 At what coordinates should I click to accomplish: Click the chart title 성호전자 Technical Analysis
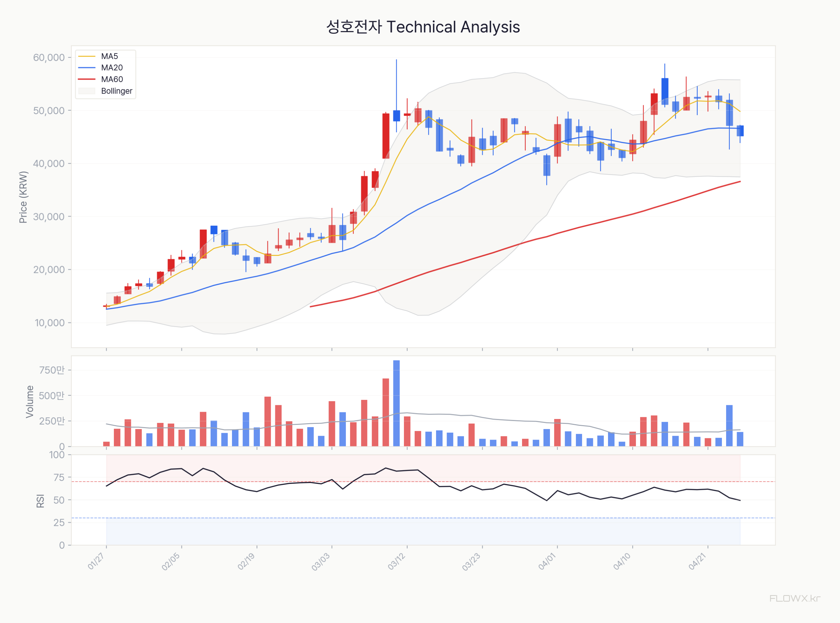pos(423,27)
